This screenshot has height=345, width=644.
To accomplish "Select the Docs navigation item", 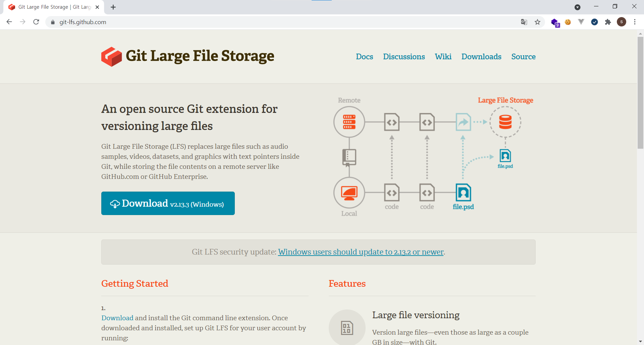I will click(364, 57).
